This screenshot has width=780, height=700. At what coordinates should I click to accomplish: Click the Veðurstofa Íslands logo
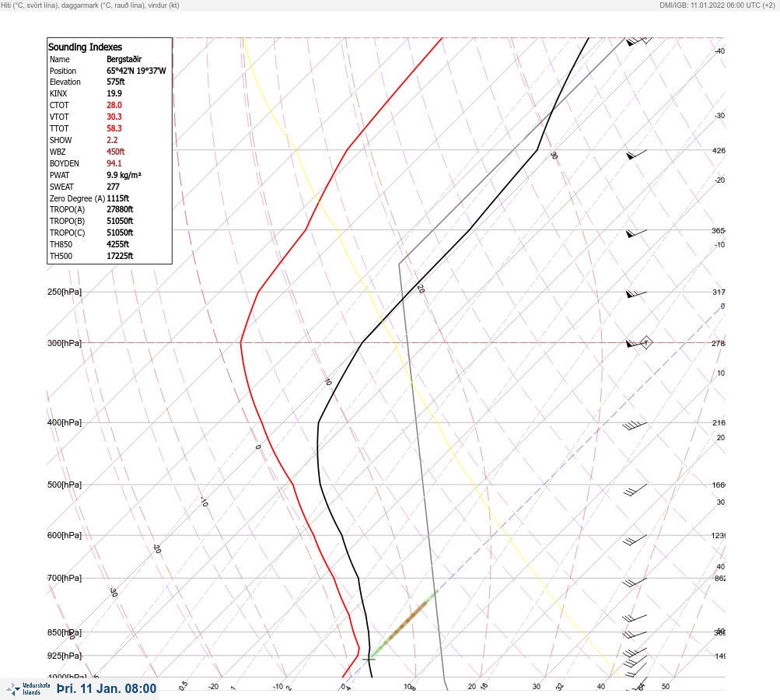28,689
